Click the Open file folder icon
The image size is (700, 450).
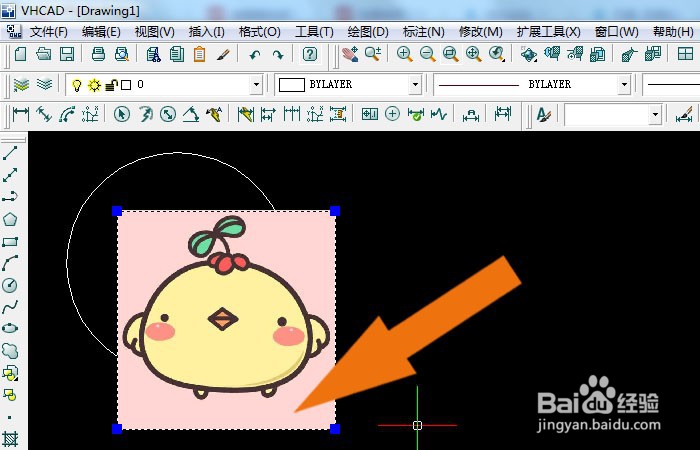43,54
